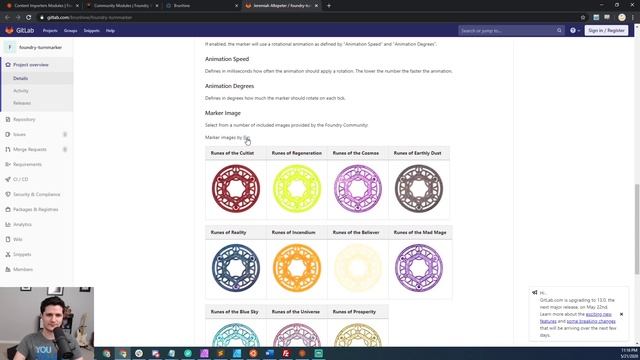Open the CI / CD rocket icon
640x360 pixels.
coord(8,179)
